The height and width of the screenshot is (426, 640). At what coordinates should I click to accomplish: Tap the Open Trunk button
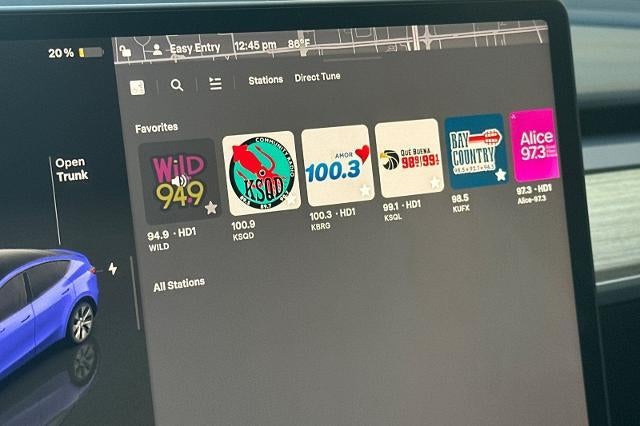point(71,169)
